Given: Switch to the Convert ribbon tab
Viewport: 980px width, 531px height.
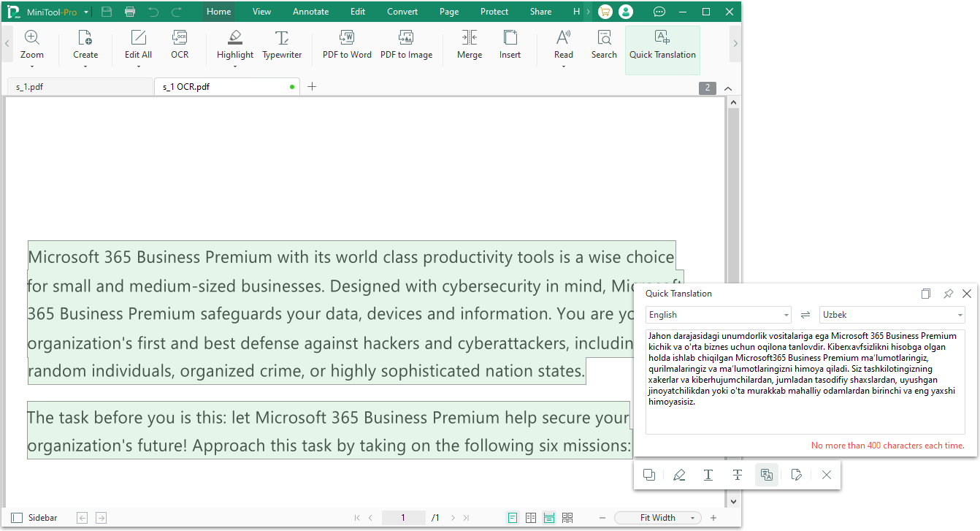Looking at the screenshot, I should [402, 12].
